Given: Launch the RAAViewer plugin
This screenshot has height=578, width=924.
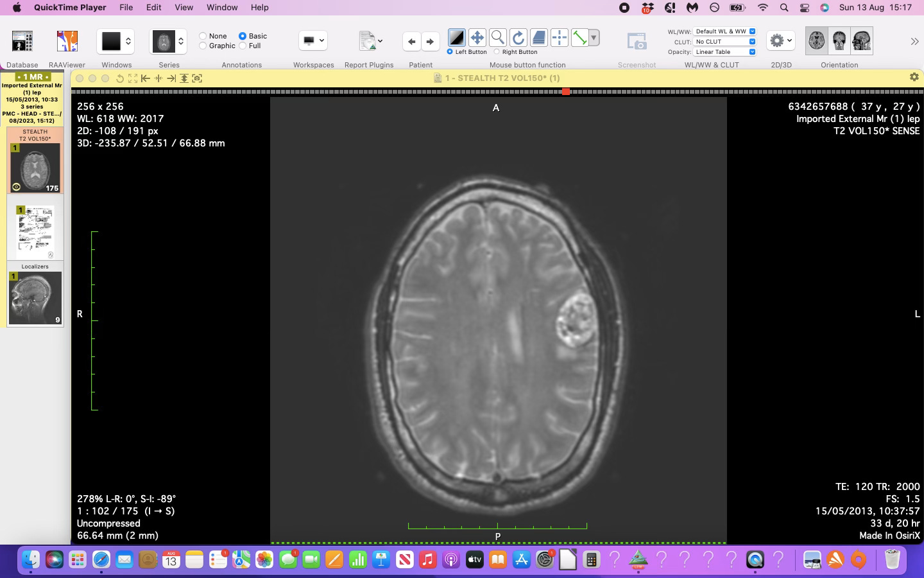Looking at the screenshot, I should (67, 42).
